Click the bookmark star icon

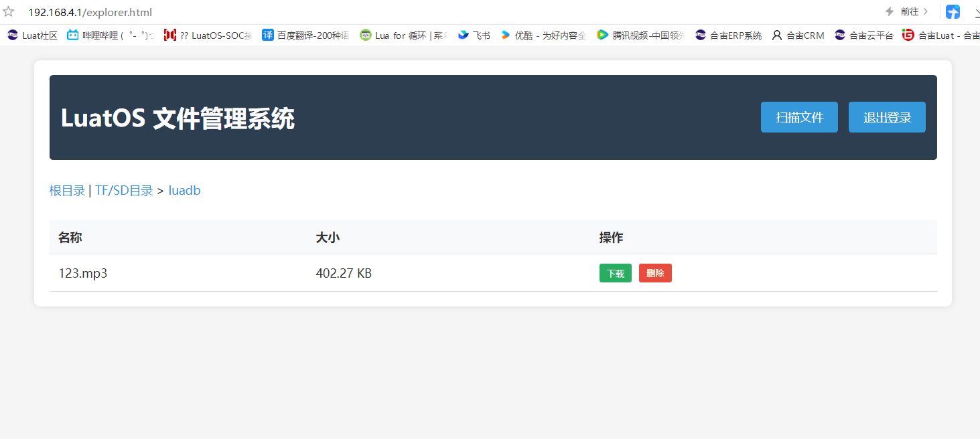coord(9,11)
